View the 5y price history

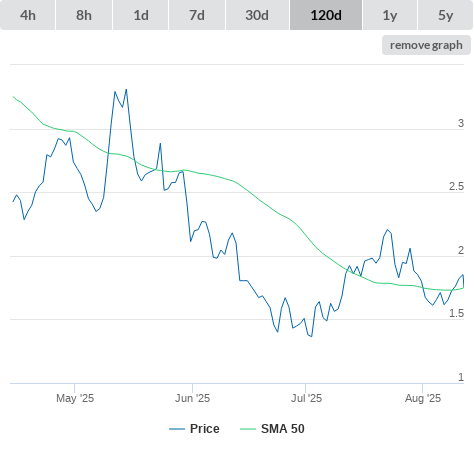click(x=446, y=15)
